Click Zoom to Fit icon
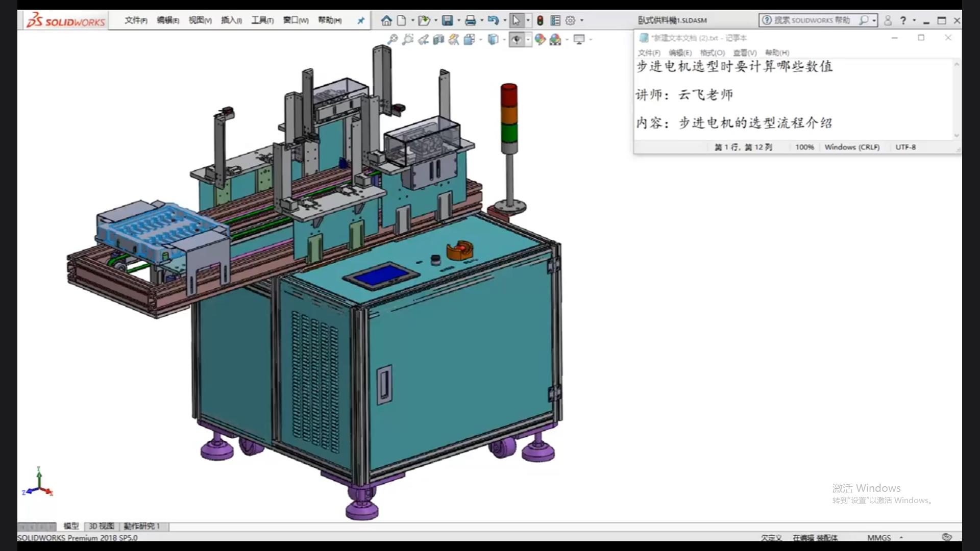This screenshot has width=980, height=551. click(x=392, y=39)
